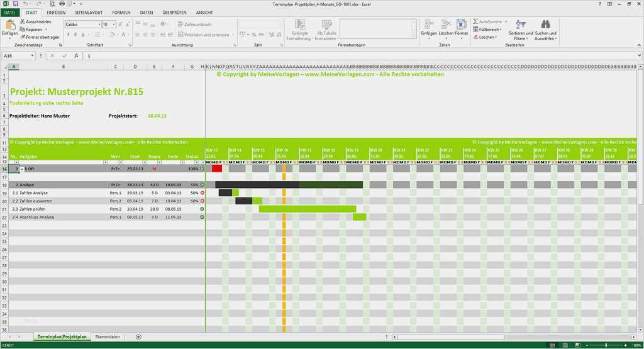Open print preview from quick access toolbar
The width and height of the screenshot is (644, 349).
click(52, 4)
